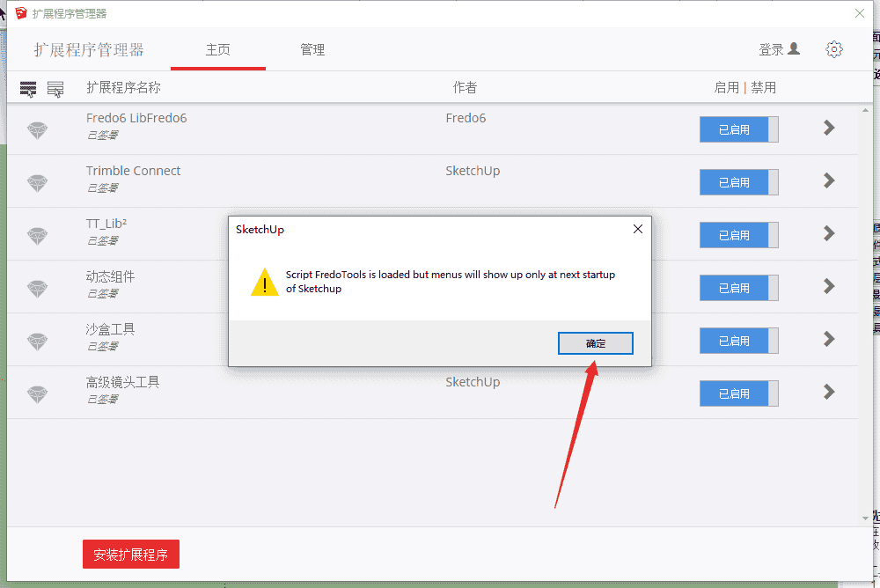
Task: Click the select-all list icon
Action: (28, 89)
